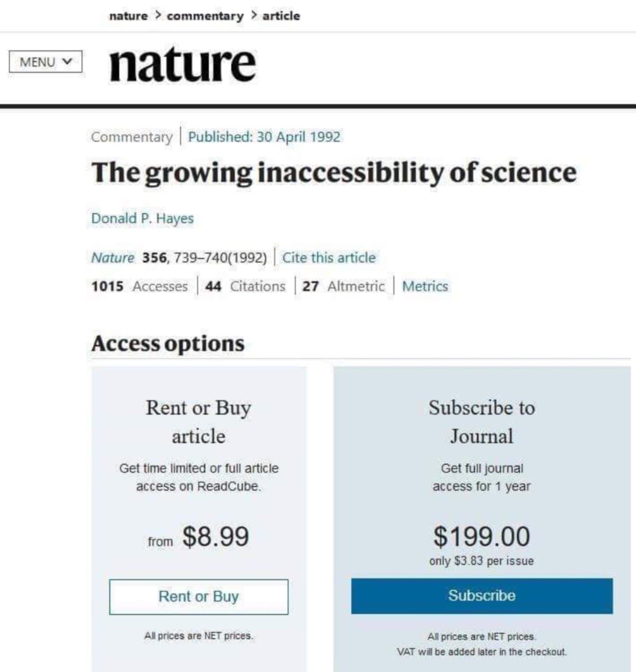Click the $199.00 subscription price

coord(481,537)
